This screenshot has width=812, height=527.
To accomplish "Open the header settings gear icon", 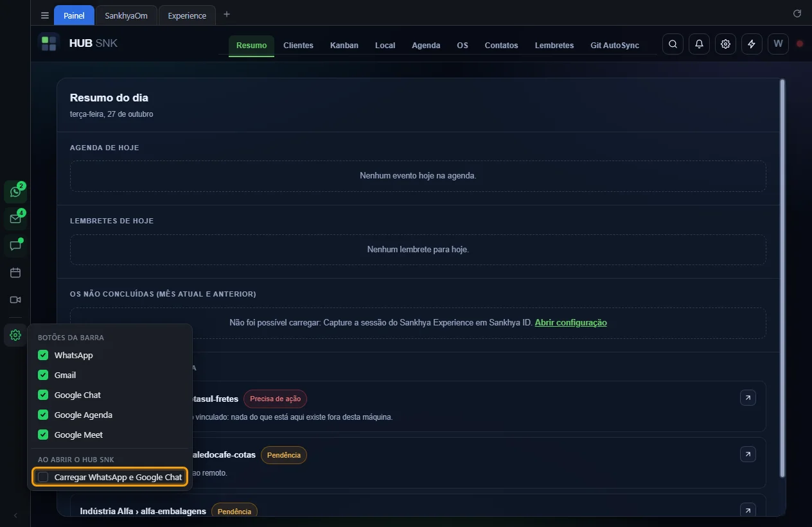I will coord(725,44).
